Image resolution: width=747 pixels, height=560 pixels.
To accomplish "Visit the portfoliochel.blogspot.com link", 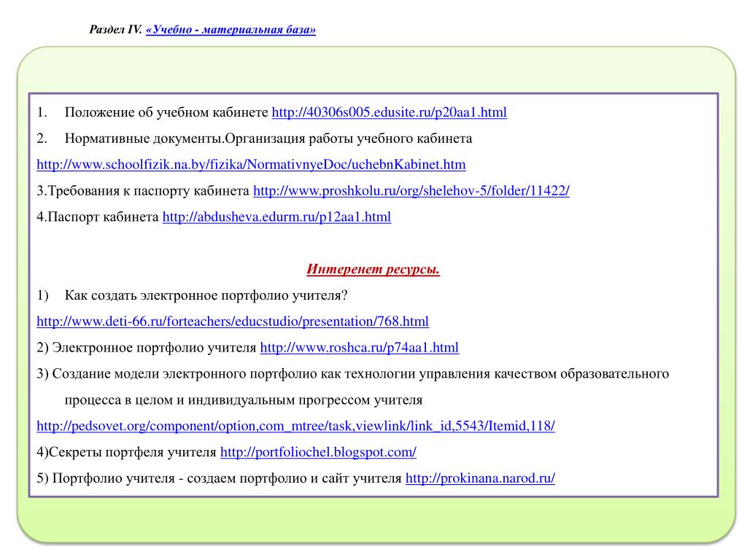I will click(318, 452).
